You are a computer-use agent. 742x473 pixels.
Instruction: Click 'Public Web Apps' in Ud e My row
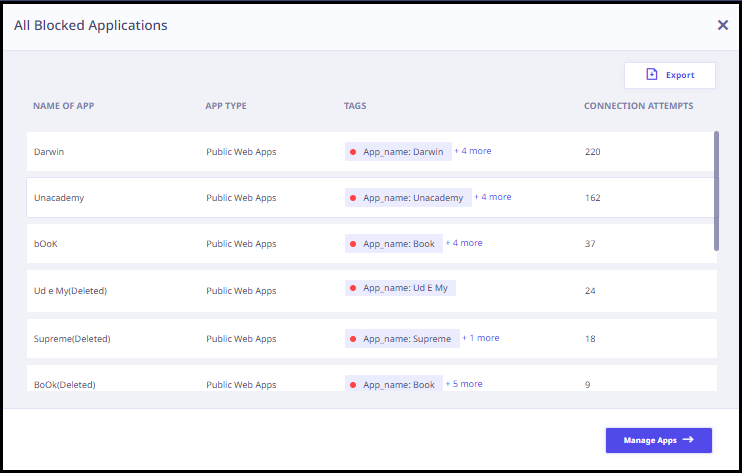click(x=241, y=291)
